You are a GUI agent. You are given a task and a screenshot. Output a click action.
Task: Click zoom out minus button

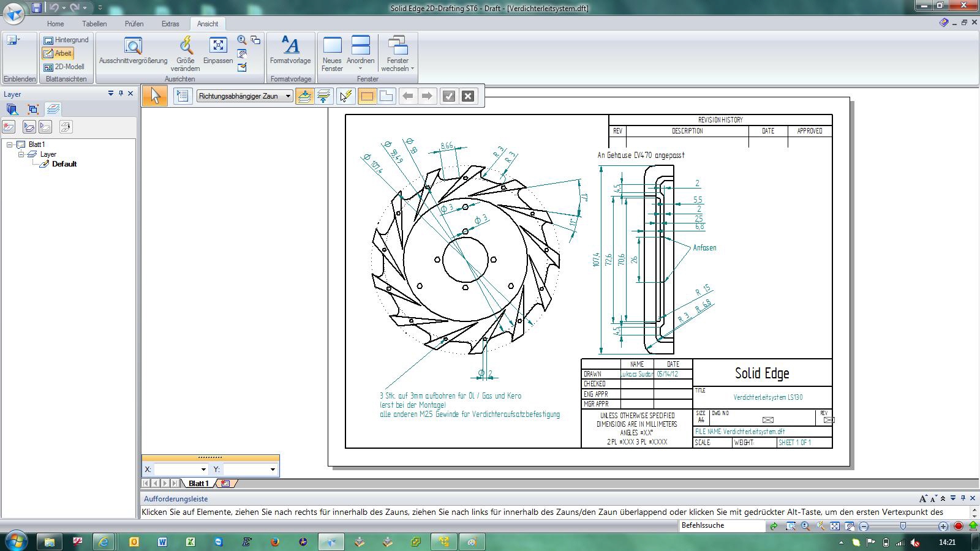[864, 526]
